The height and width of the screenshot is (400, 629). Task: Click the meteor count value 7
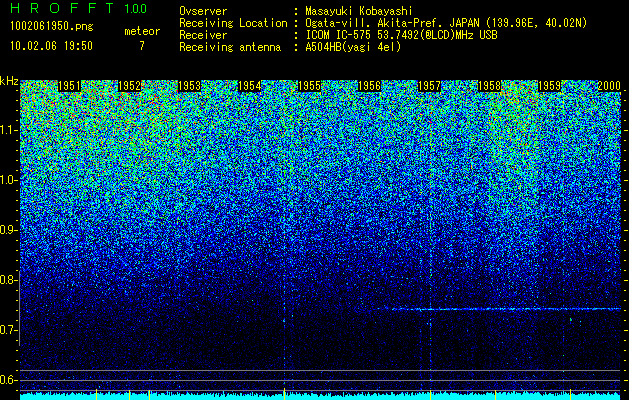point(142,46)
